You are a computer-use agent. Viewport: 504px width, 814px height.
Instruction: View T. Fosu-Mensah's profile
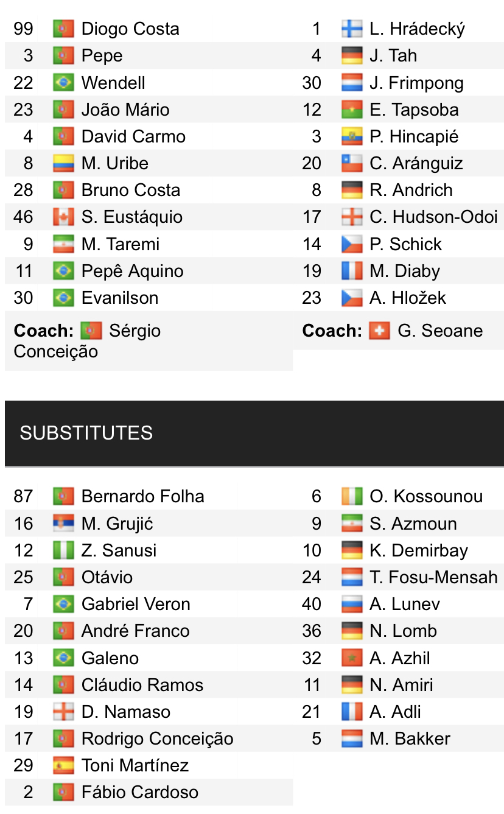pos(433,577)
